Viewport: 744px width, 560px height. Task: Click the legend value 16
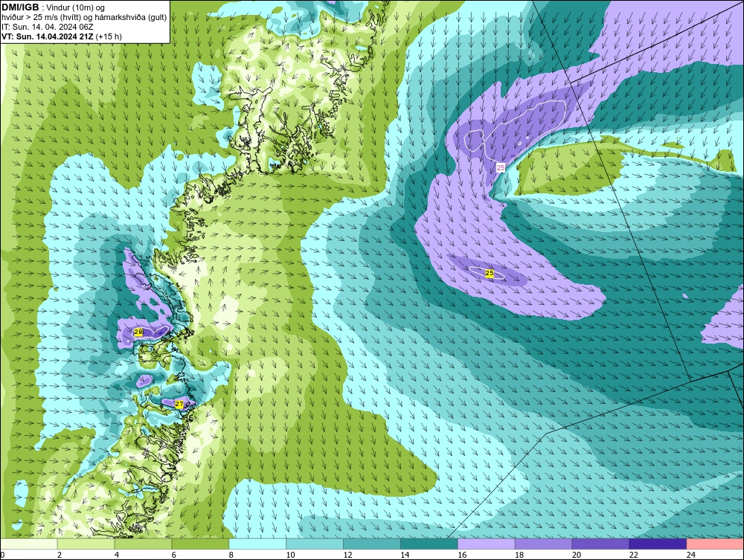(x=462, y=555)
